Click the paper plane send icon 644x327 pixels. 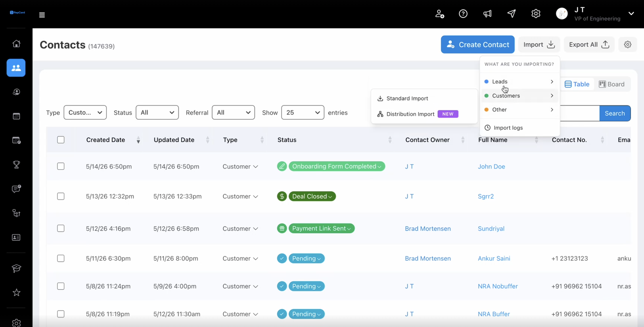tap(511, 14)
